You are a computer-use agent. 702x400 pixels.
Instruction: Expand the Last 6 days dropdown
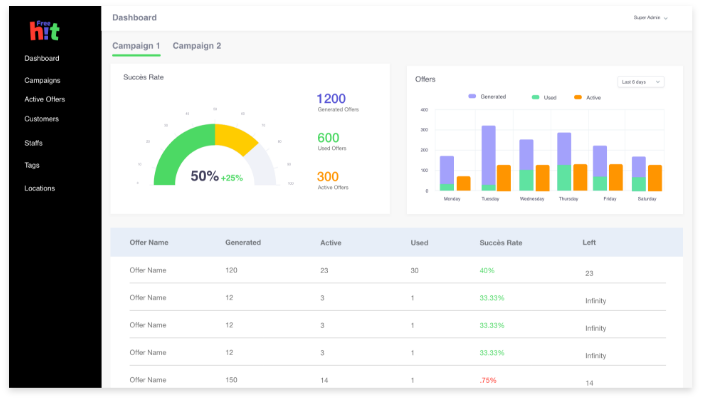pos(640,81)
